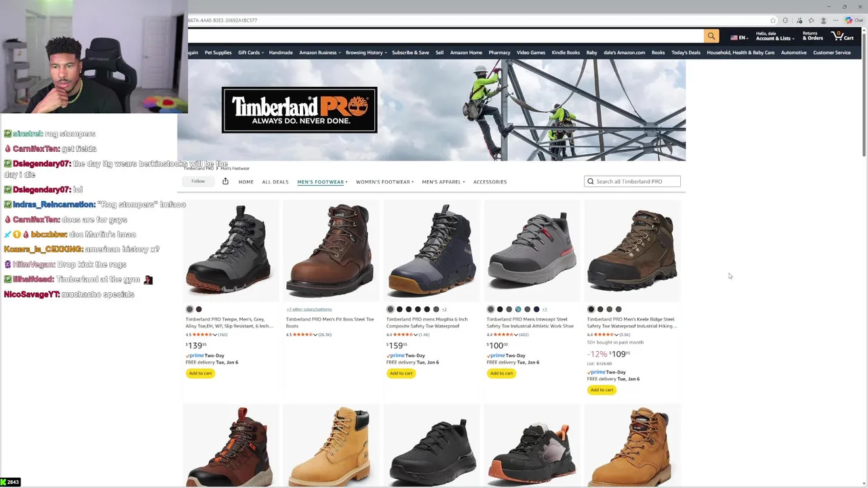The image size is (868, 488).
Task: Click '+7 other colors/patterns' link
Action: 309,309
